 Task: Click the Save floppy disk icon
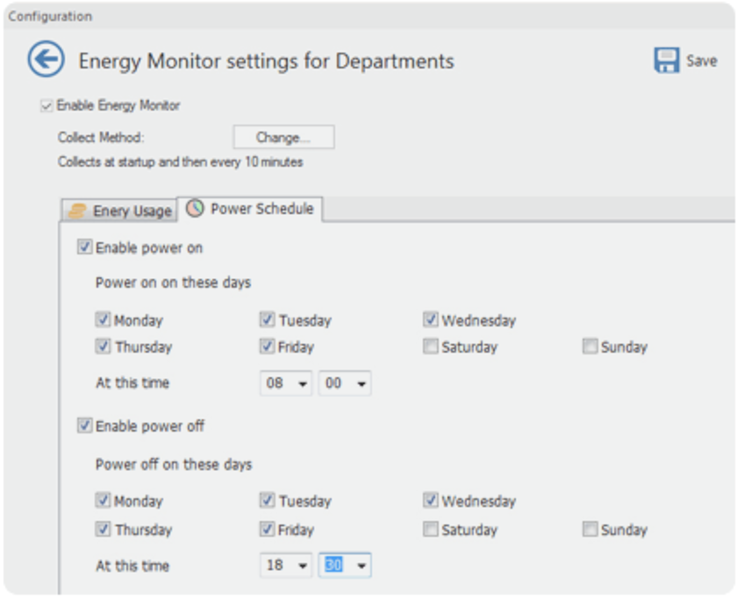[x=667, y=61]
